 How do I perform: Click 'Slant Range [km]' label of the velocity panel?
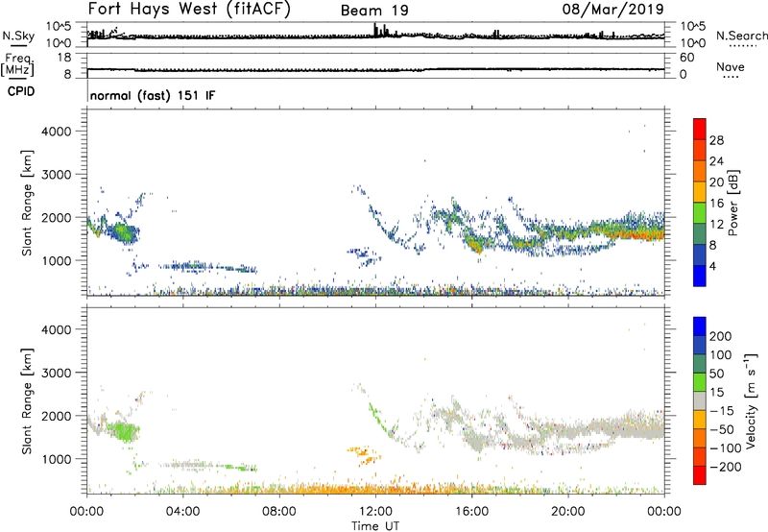point(27,400)
